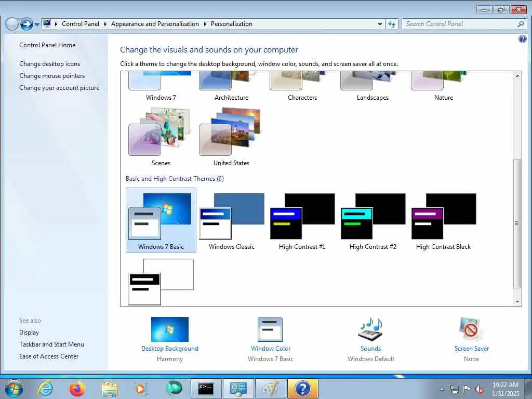Click Appearance and Personalization breadcrumb

pyautogui.click(x=155, y=24)
